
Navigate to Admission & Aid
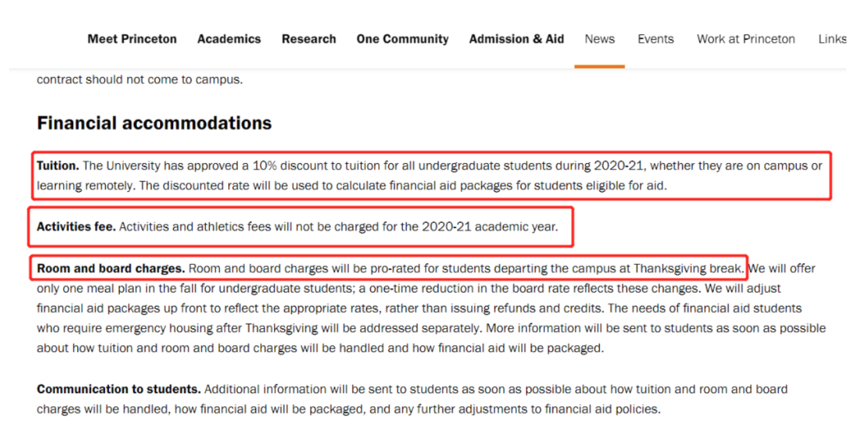(x=516, y=39)
